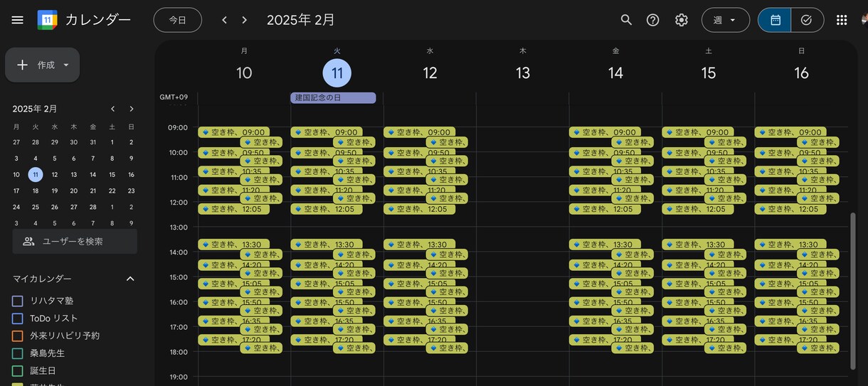Screen dimensions: 868x386
Task: Open the 建国記念の日 holiday event
Action: (333, 97)
